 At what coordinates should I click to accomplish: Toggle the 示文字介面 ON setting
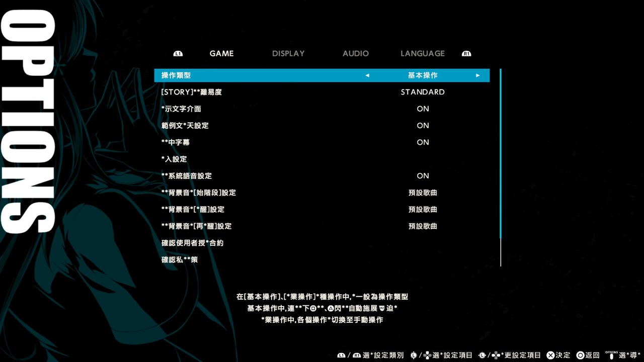click(423, 109)
